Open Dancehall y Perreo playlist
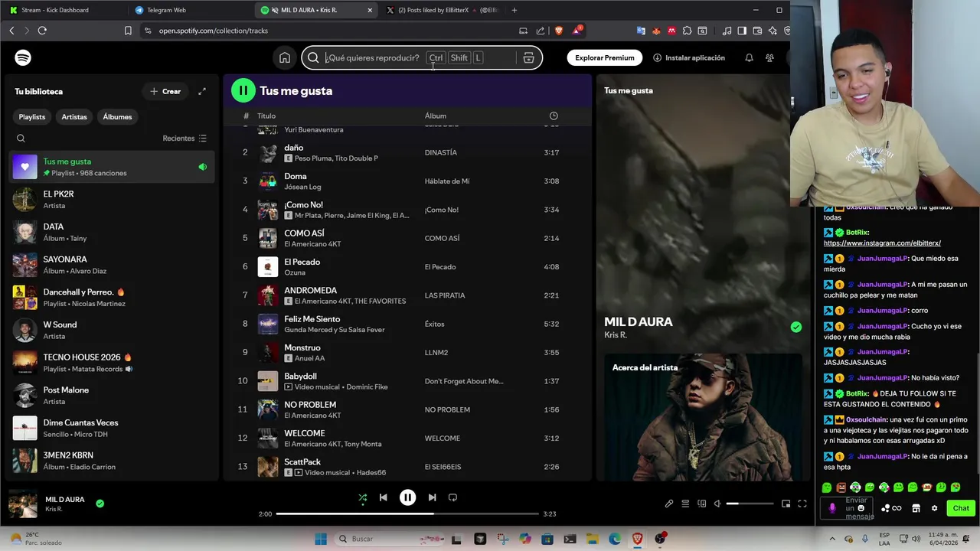This screenshot has width=980, height=551. [x=112, y=297]
